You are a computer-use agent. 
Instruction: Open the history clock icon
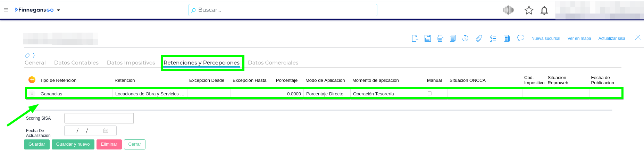(x=466, y=38)
